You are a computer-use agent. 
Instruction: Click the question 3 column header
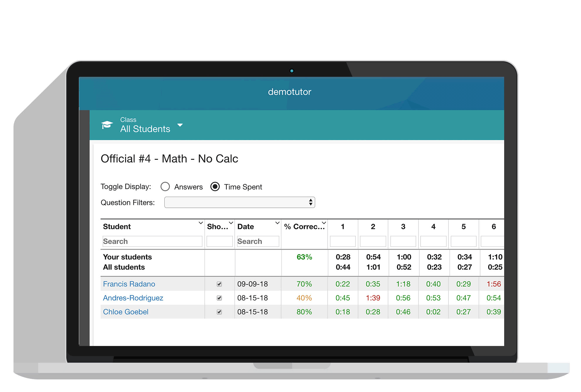[403, 226]
